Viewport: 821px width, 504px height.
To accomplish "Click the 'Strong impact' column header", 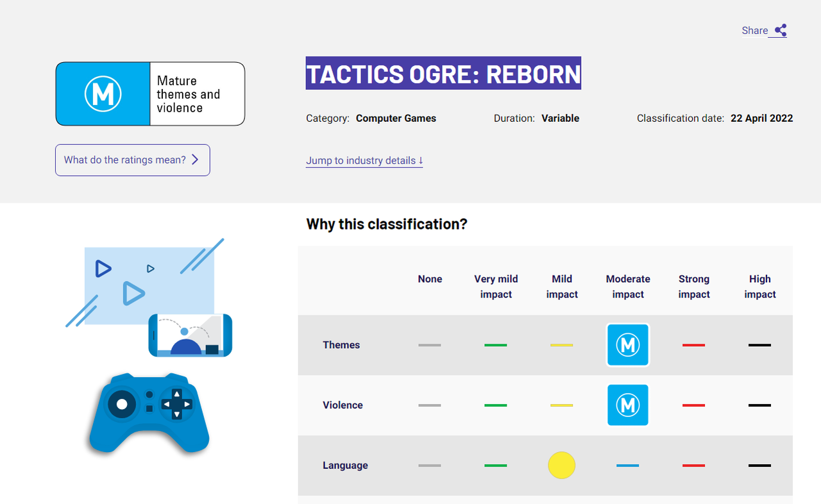I will pos(694,287).
